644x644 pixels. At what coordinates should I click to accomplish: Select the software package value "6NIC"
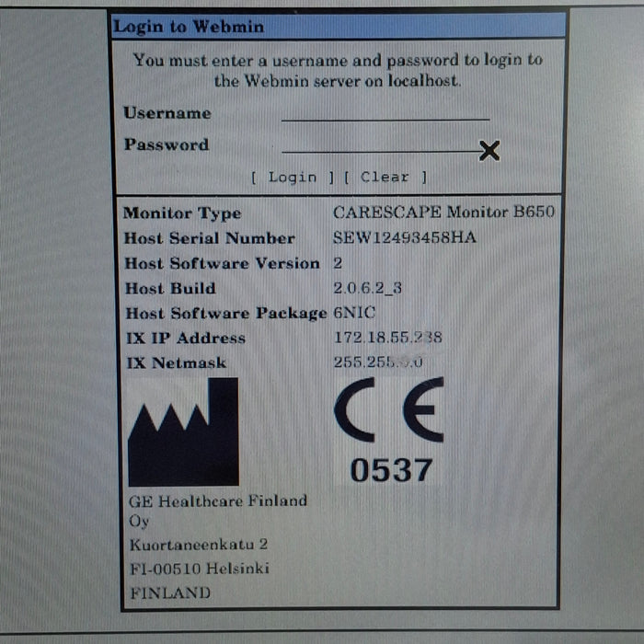(x=354, y=313)
